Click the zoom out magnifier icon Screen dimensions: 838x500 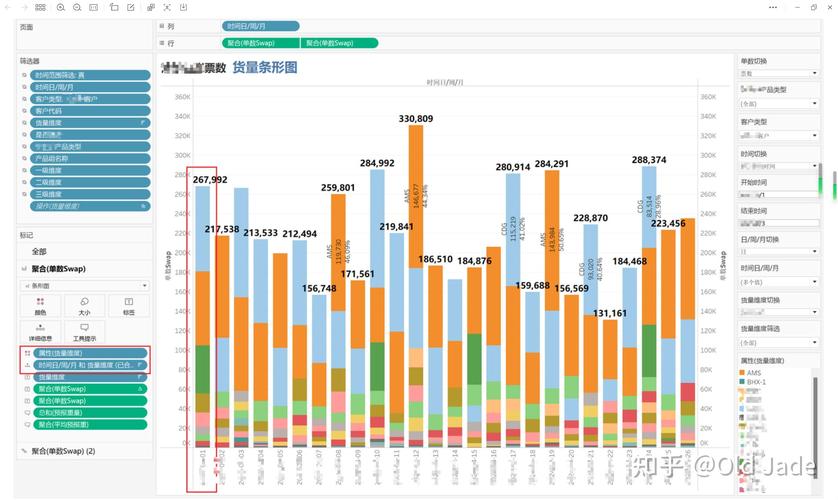click(x=77, y=7)
